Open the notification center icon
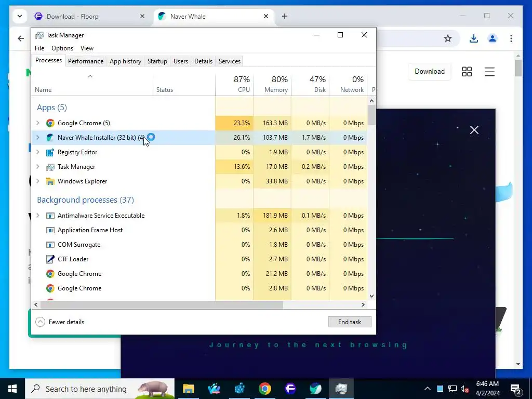532x399 pixels. coord(516,389)
